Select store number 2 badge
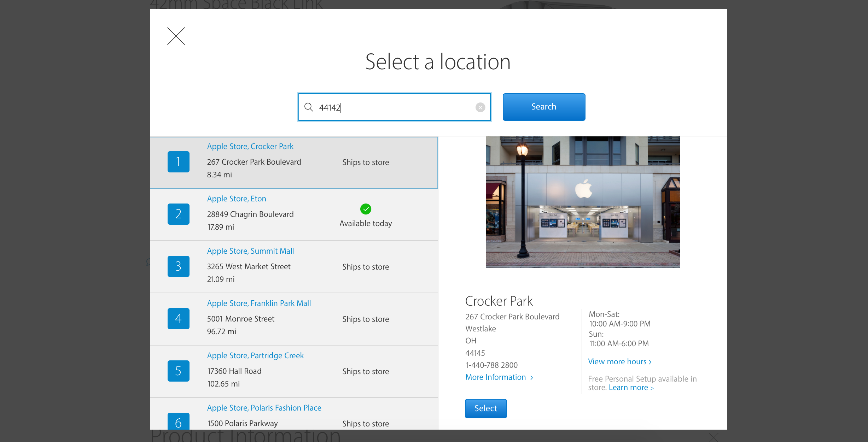This screenshot has width=868, height=442. click(179, 214)
